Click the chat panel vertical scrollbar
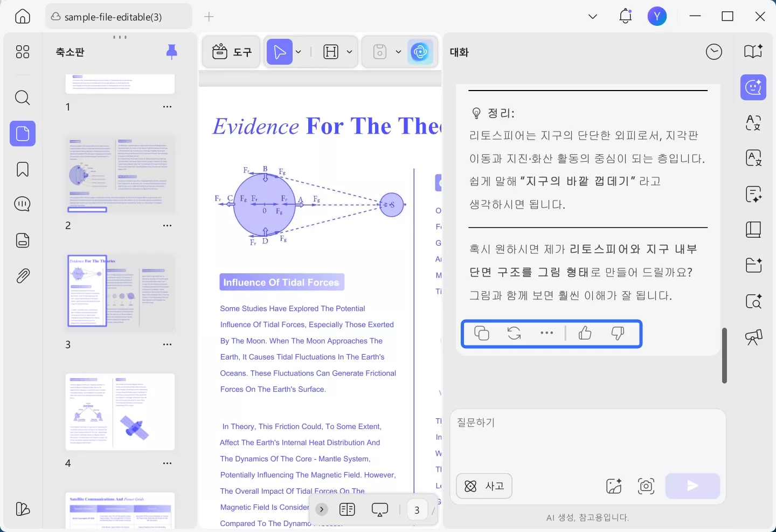The image size is (776, 532). (x=724, y=355)
